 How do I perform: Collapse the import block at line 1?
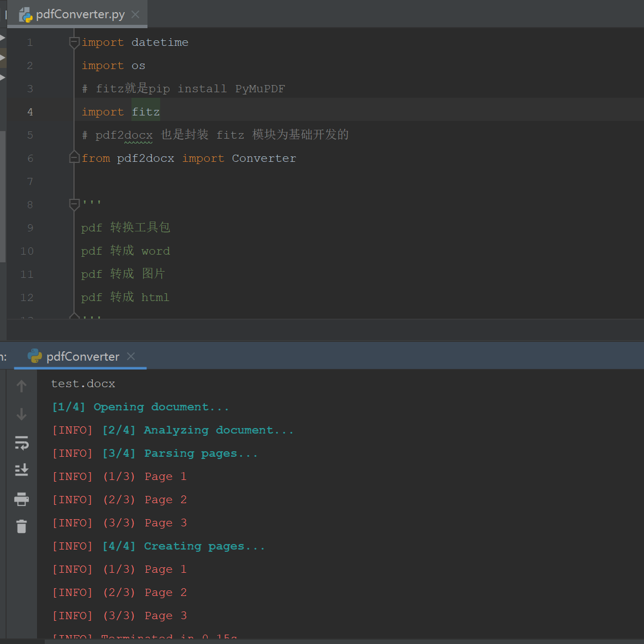74,43
